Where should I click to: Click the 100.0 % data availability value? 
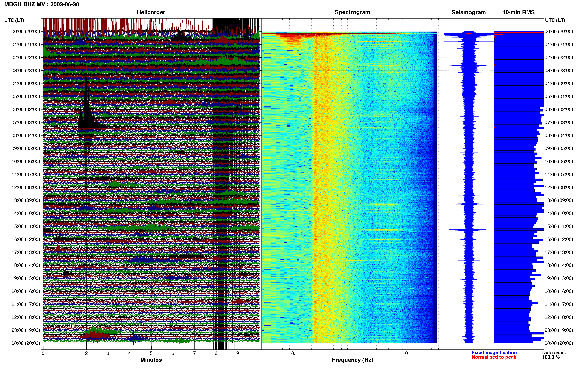[551, 357]
